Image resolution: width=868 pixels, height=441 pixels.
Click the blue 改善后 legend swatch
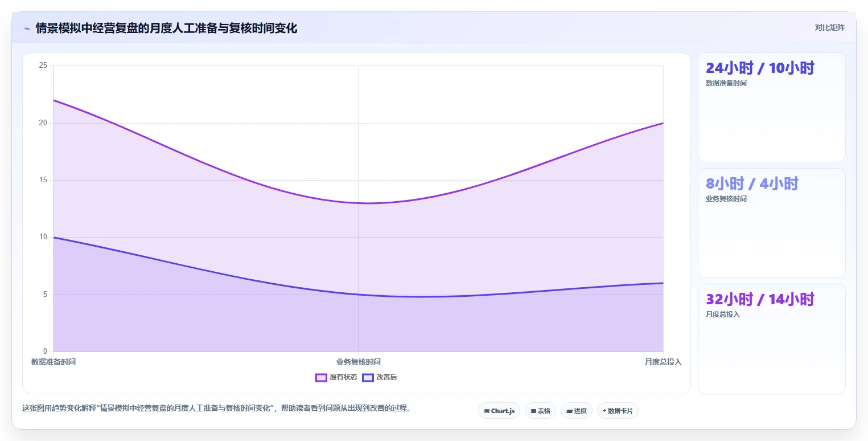(x=368, y=377)
